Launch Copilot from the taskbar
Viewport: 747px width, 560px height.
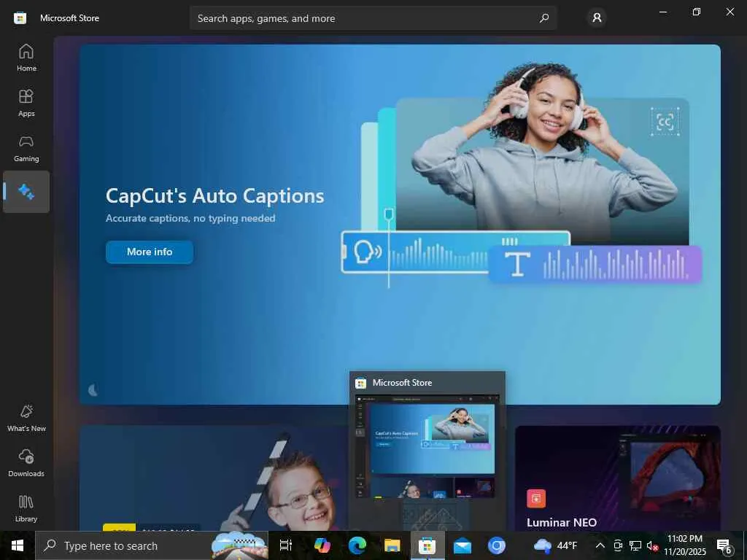tap(322, 545)
